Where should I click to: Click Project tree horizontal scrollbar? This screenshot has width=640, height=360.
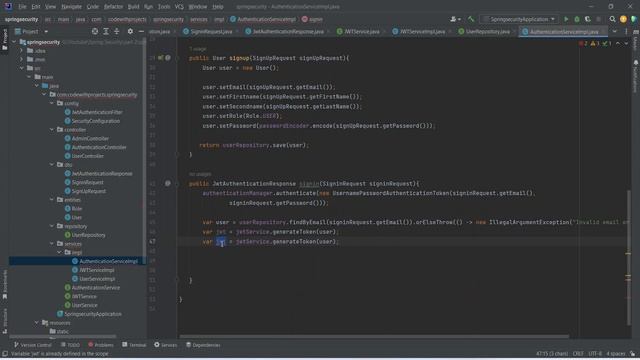coord(63,337)
